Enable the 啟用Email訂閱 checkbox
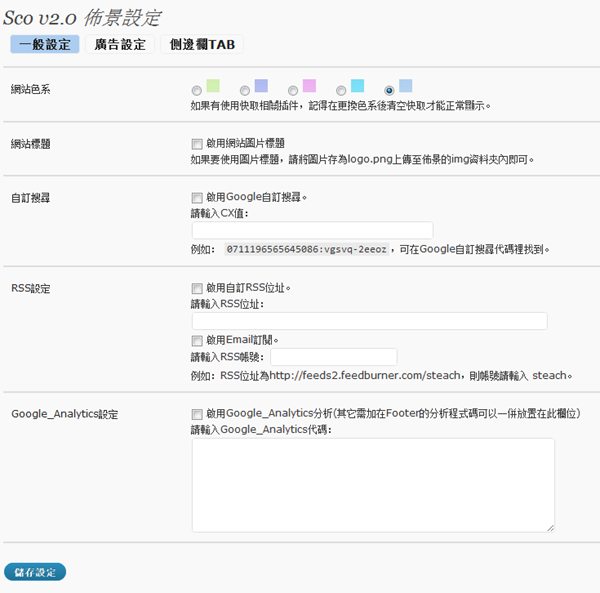This screenshot has height=593, width=600. point(197,340)
